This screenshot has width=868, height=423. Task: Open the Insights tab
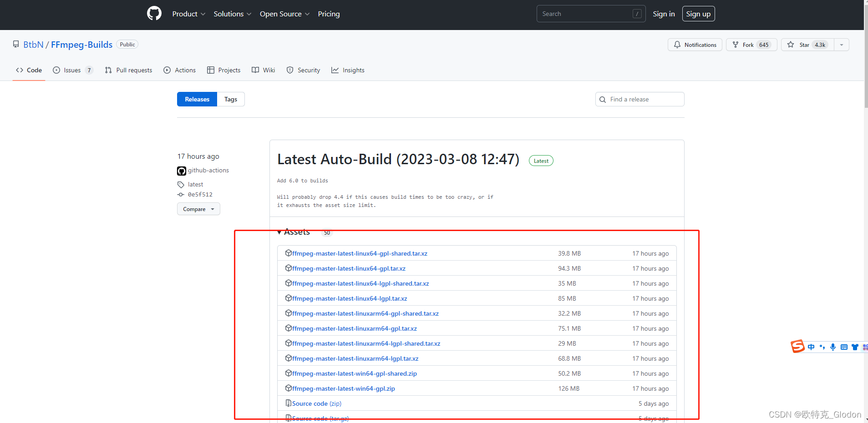tap(348, 70)
